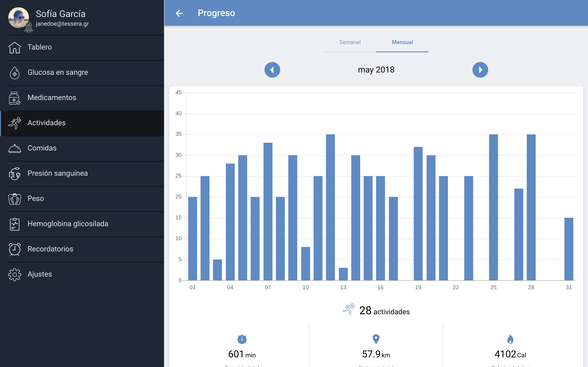Open the Presión sanguínea monitor icon
The image size is (588, 367).
14,174
